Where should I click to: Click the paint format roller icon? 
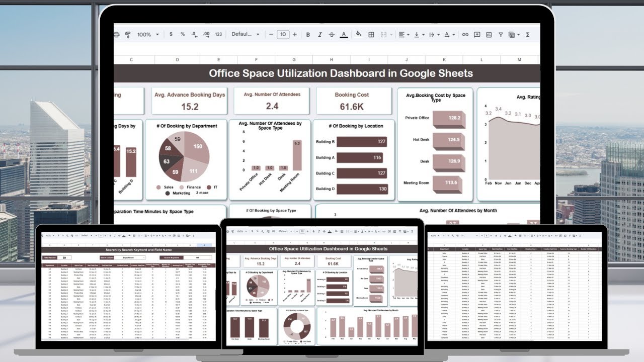pos(128,35)
